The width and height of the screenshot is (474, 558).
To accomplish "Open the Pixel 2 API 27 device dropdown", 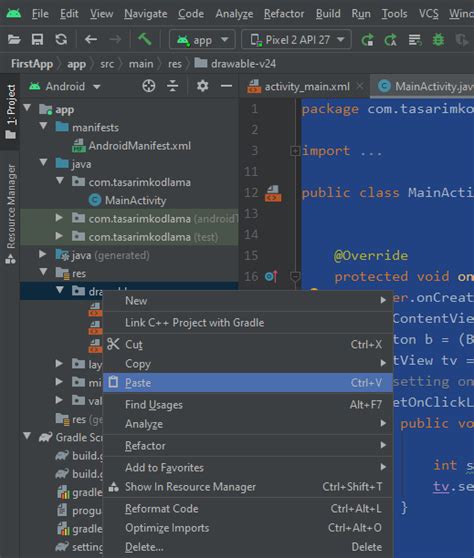I will [296, 40].
